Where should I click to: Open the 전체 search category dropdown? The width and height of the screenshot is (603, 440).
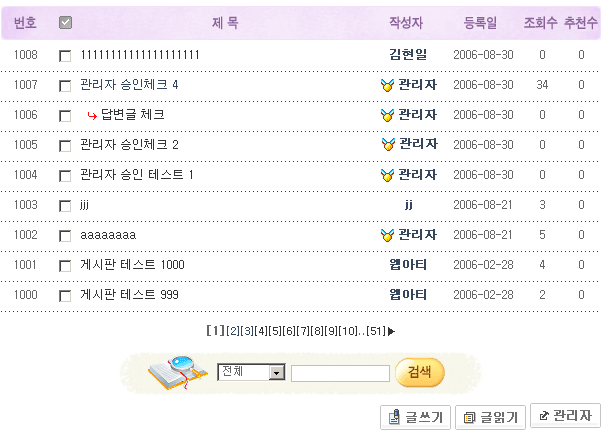click(251, 372)
